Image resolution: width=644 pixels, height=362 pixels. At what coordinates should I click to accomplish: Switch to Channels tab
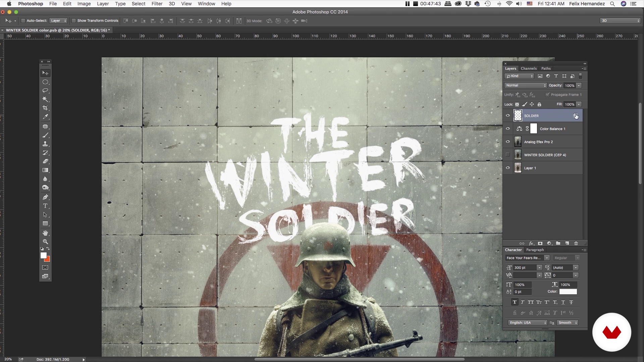(x=529, y=68)
